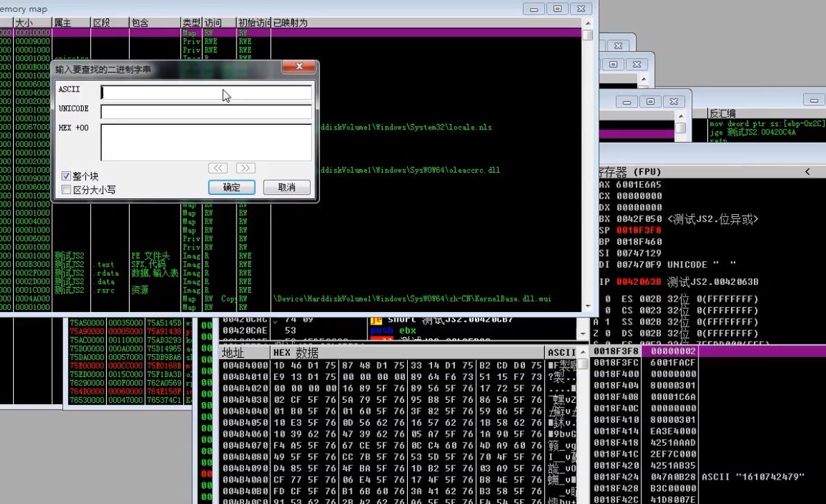
Task: Click the << previous arrow button
Action: 218,168
